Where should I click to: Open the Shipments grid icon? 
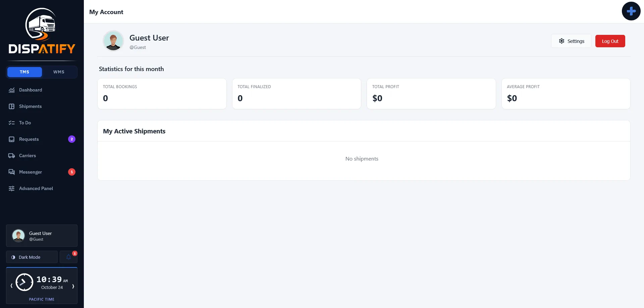click(12, 106)
